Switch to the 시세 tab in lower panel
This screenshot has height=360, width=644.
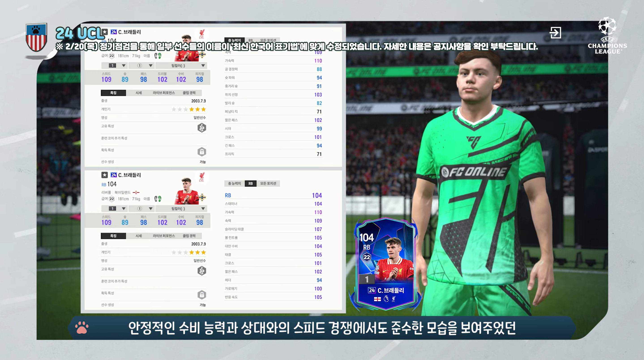139,236
